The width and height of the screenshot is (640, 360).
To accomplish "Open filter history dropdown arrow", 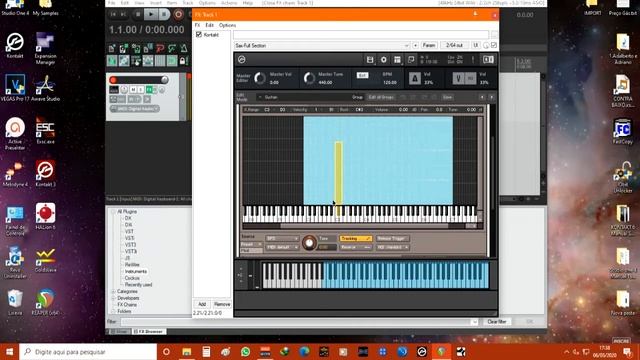I will pyautogui.click(x=475, y=322).
